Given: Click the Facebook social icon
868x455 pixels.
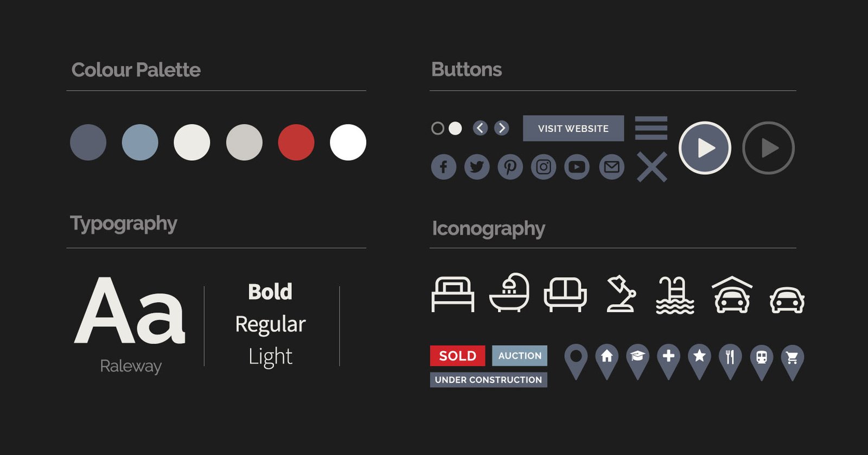Looking at the screenshot, I should [x=443, y=167].
